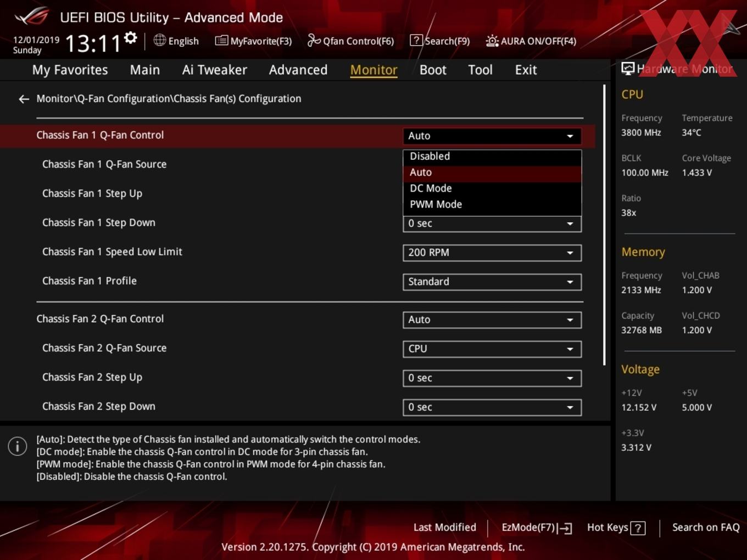Choose Disabled in the Q-Fan Control list
The width and height of the screenshot is (747, 560).
click(x=492, y=156)
